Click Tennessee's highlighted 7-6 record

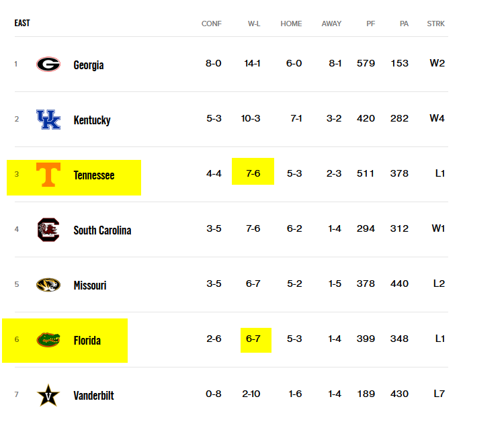point(253,173)
